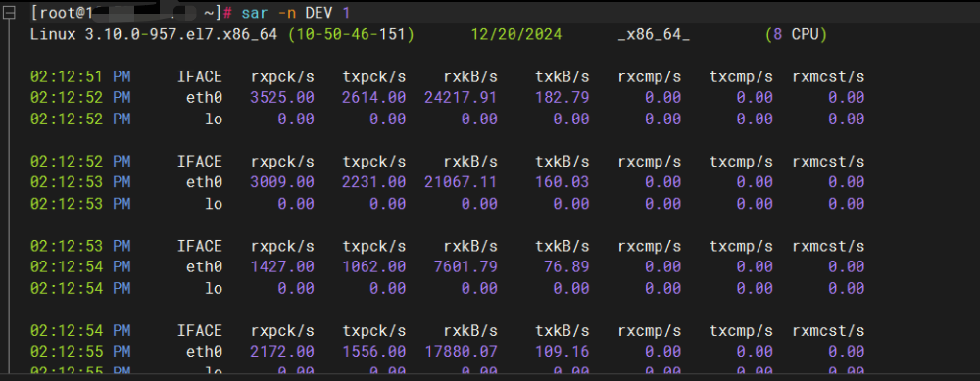Click the date 12/20/2024 in header

[515, 35]
